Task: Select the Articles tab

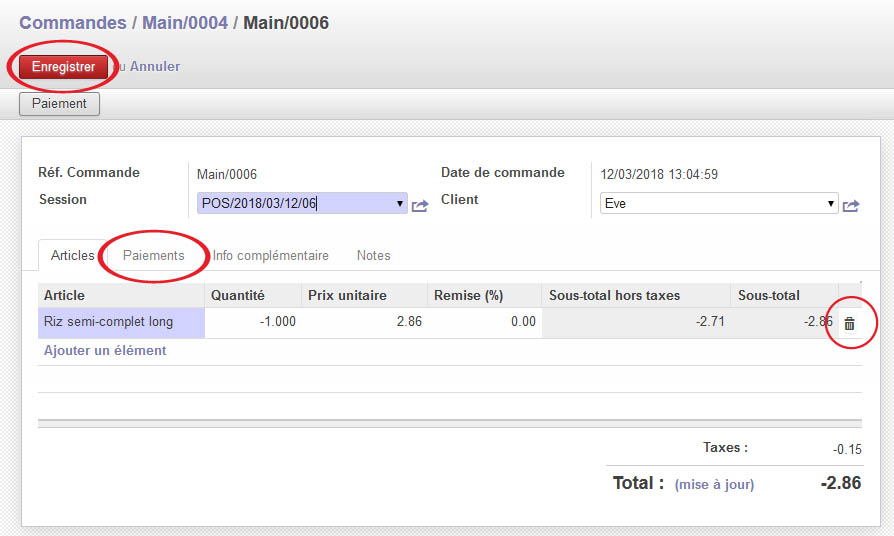Action: click(72, 255)
